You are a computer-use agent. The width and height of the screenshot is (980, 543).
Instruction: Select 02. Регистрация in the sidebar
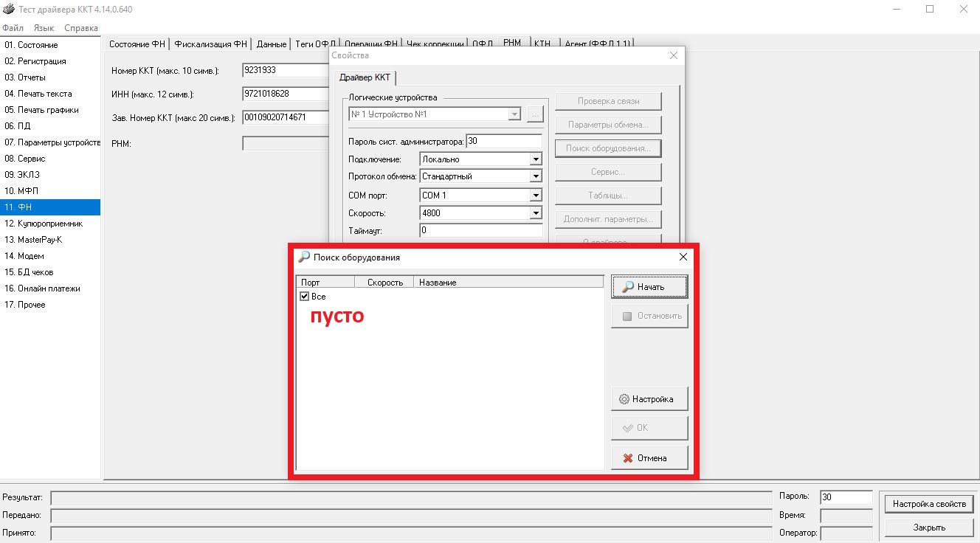click(35, 61)
